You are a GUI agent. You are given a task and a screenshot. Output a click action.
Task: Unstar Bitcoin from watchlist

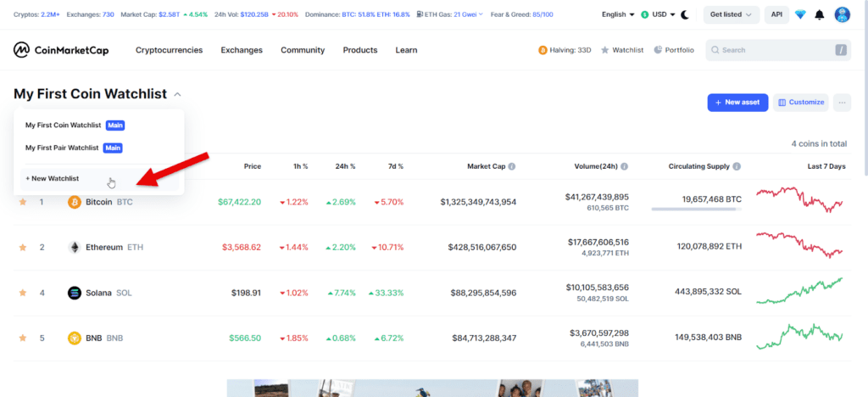(23, 202)
